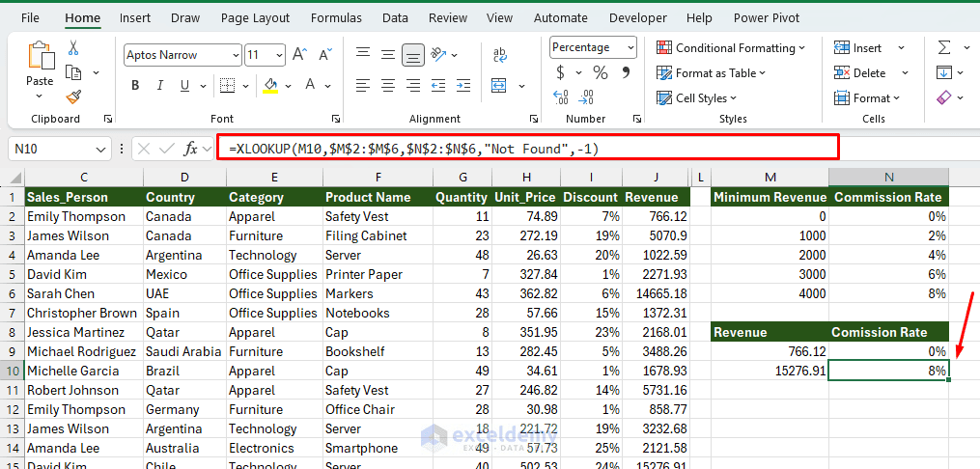Click the Increase Indent icon
The height and width of the screenshot is (469, 980).
coord(463,85)
